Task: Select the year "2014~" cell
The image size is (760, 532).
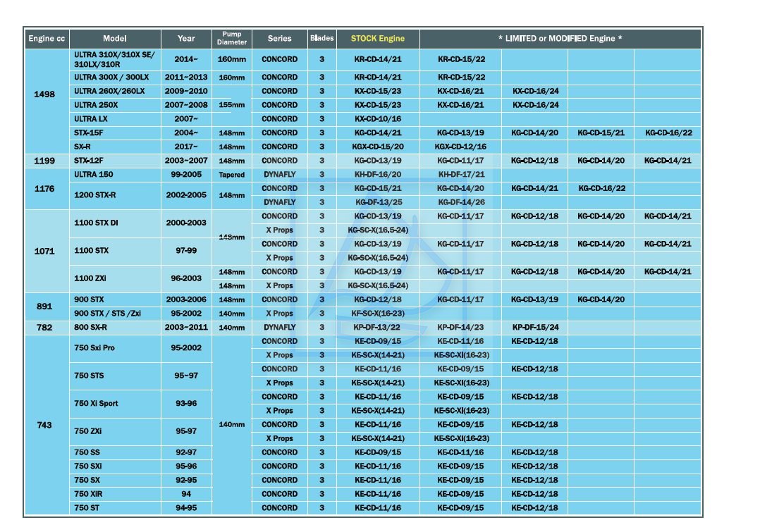Action: pyautogui.click(x=186, y=60)
